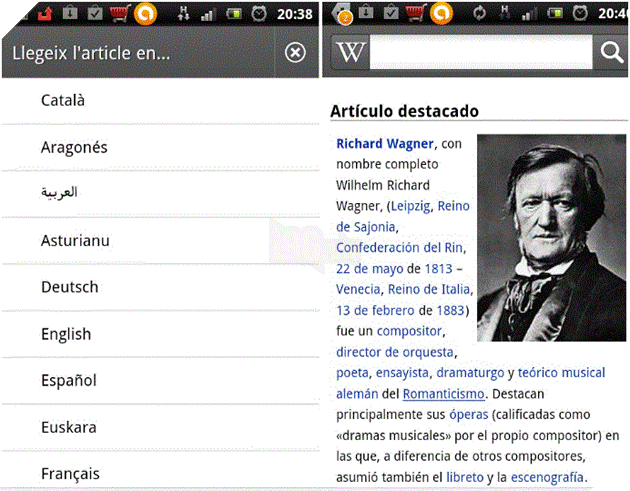Tap the magnifying glass search icon
Screen dimensions: 630x491
point(610,53)
